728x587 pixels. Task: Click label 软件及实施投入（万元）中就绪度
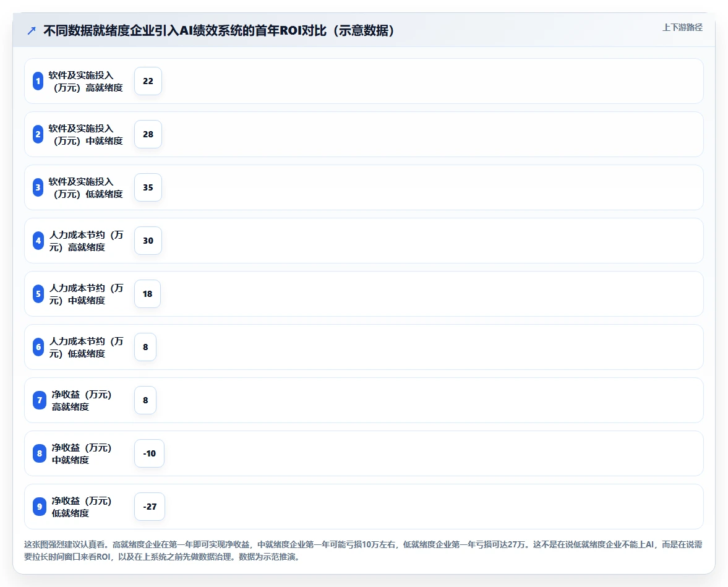(85, 135)
